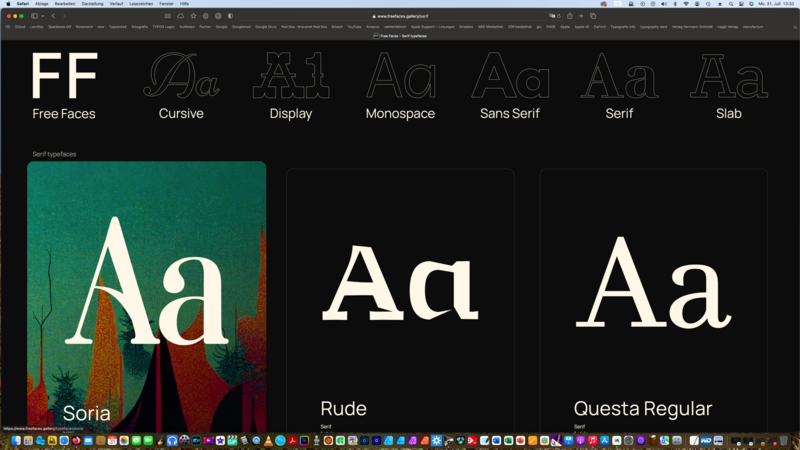This screenshot has width=800, height=450.
Task: Open the Display typeface category
Action: click(x=291, y=77)
